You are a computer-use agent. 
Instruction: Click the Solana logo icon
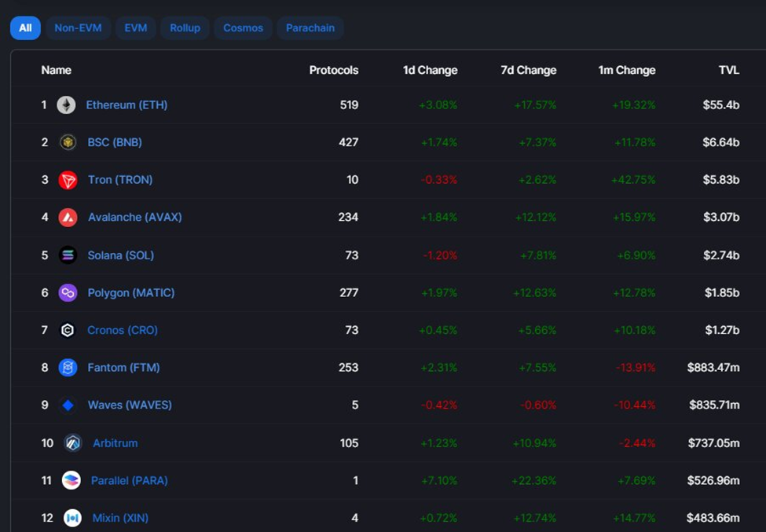coord(68,255)
